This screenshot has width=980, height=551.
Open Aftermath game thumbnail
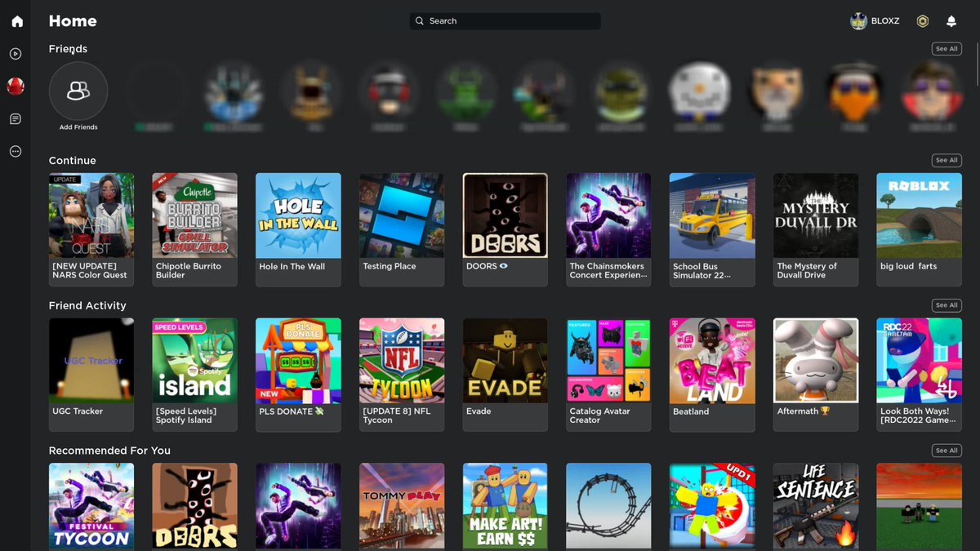point(816,361)
